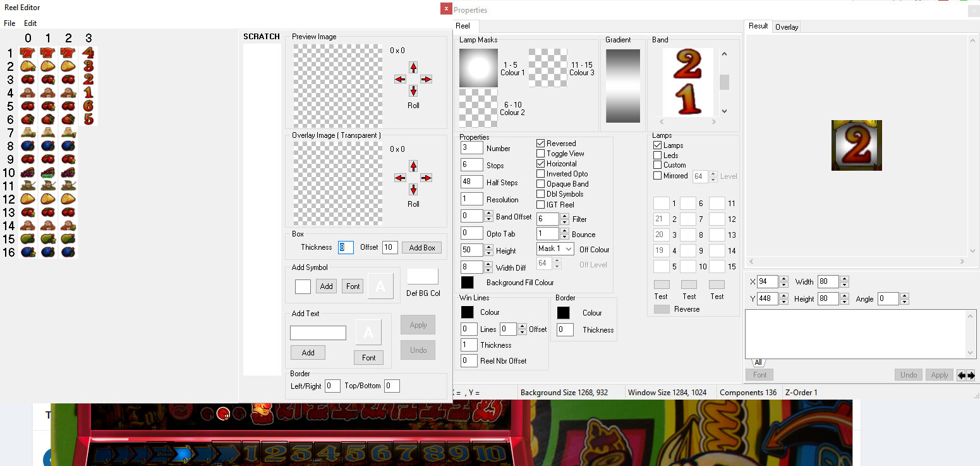Select number 1 symbol in row 4 column 3
This screenshot has height=466, width=980.
pos(88,92)
